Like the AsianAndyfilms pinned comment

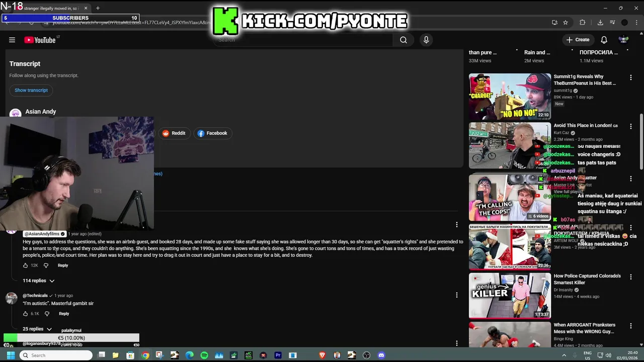tap(26, 265)
